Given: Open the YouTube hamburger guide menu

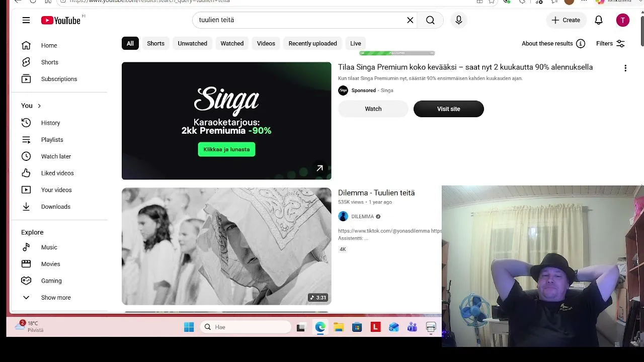Looking at the screenshot, I should tap(26, 20).
